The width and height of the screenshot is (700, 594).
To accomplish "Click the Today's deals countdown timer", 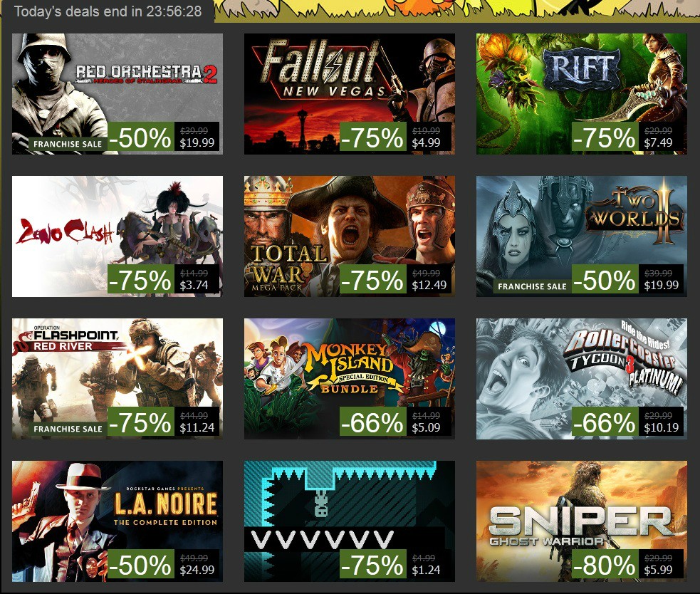I will [108, 11].
